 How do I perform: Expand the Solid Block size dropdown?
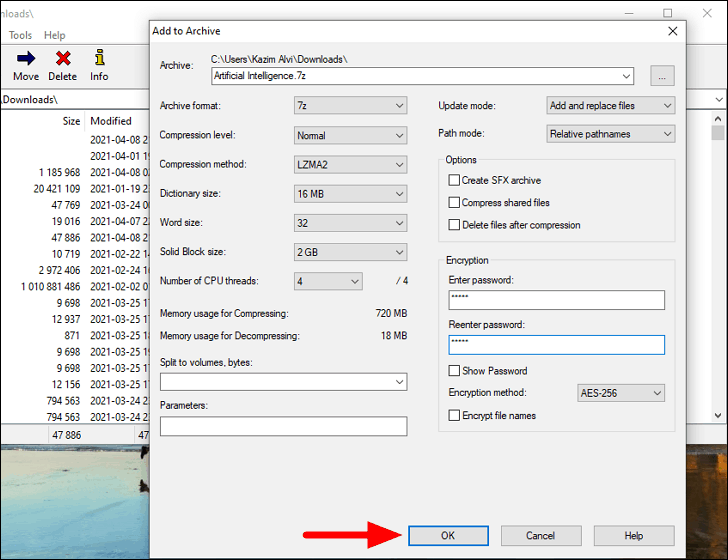[x=351, y=252]
